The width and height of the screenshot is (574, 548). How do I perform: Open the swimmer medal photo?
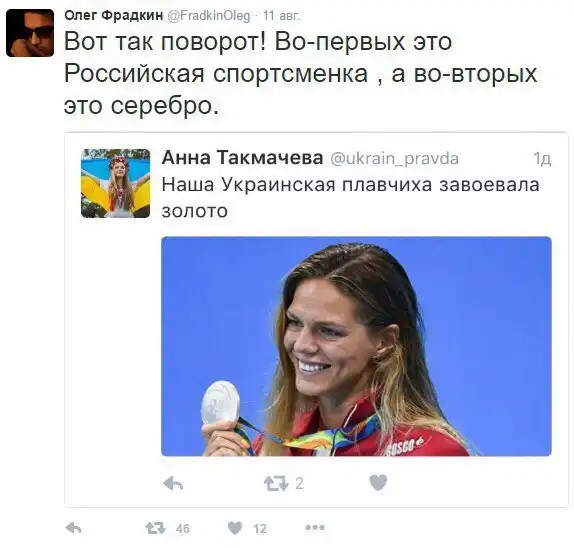[x=356, y=346]
